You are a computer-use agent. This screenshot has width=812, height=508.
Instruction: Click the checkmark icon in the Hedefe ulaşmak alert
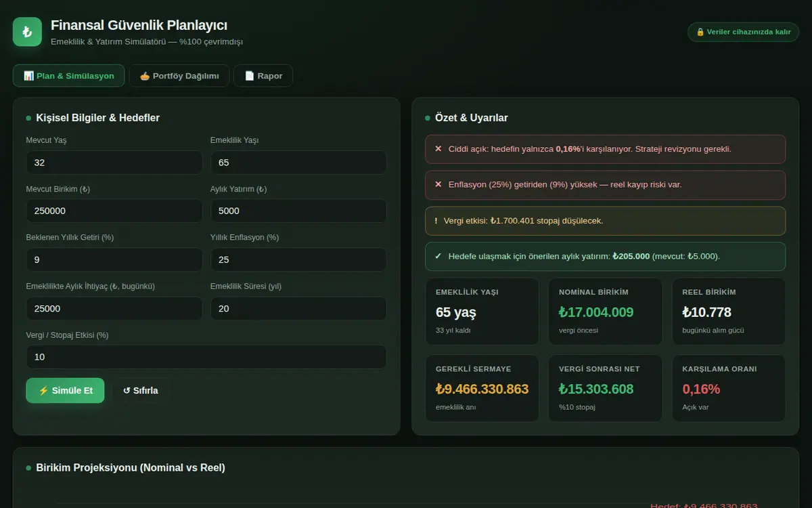click(438, 257)
